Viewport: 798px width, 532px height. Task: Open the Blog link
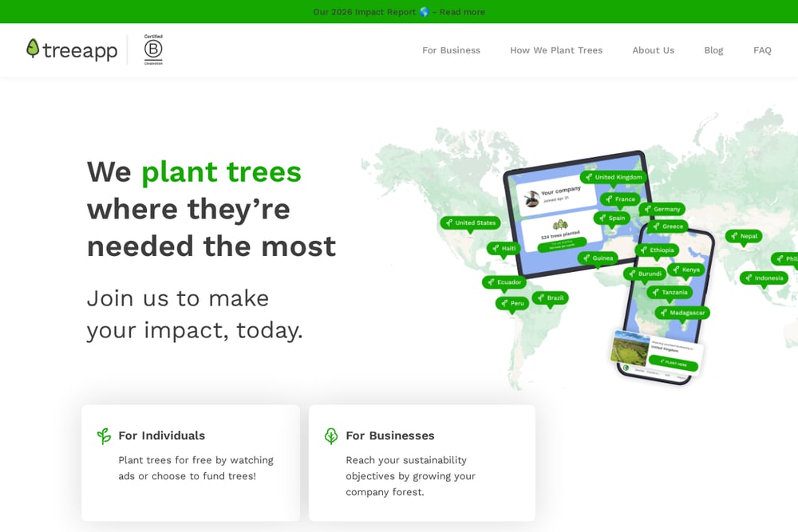coord(713,50)
